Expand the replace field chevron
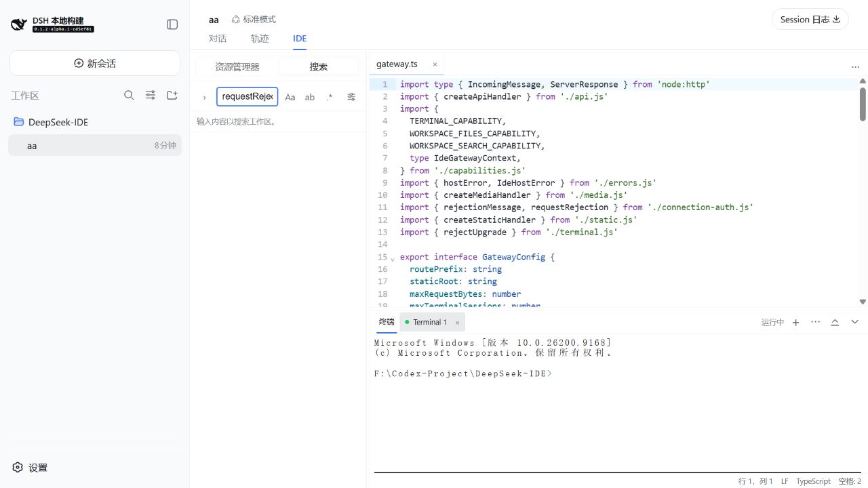Viewport: 868px width, 488px height. pyautogui.click(x=204, y=98)
